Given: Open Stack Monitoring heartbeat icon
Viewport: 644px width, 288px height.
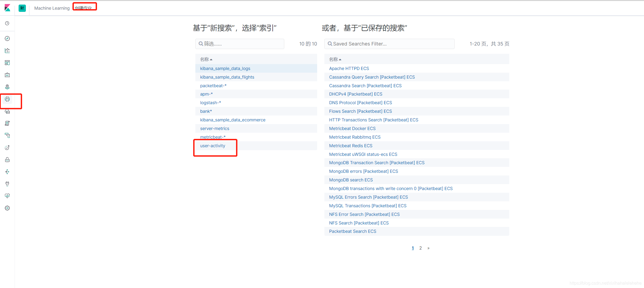Looking at the screenshot, I should 7,196.
